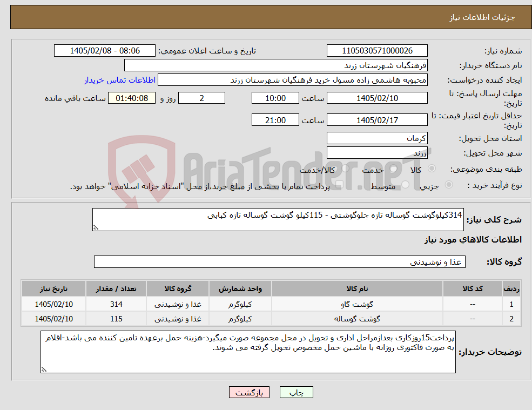Click price validity date 1405/02/17 field

click(377, 120)
